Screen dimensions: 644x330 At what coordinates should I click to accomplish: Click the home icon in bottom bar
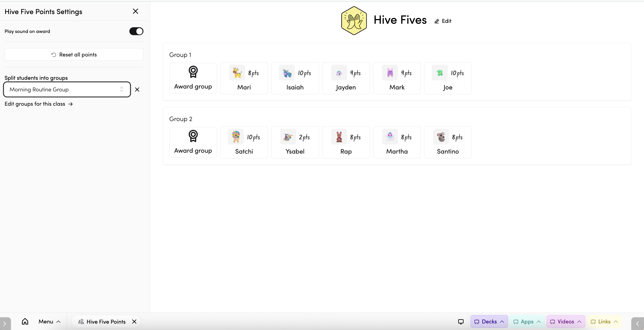(25, 321)
